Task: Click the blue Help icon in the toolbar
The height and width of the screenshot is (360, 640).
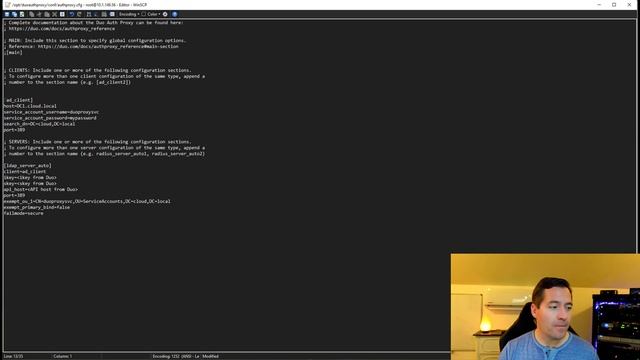Action: [175, 14]
